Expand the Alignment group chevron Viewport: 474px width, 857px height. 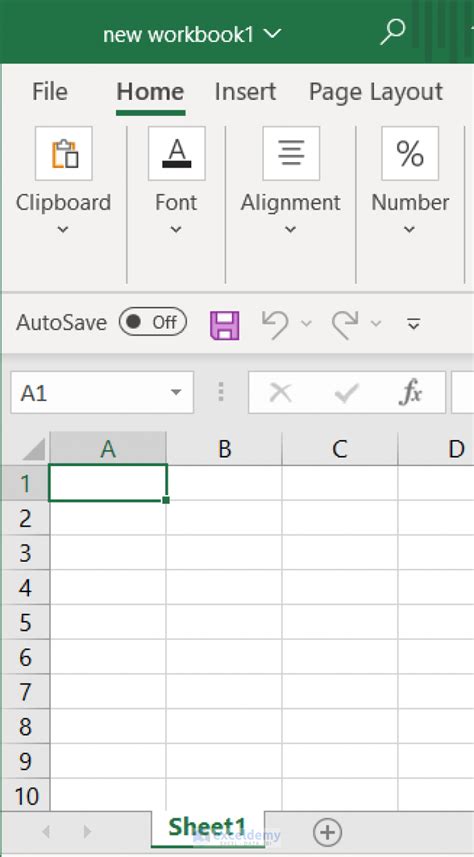(x=290, y=230)
